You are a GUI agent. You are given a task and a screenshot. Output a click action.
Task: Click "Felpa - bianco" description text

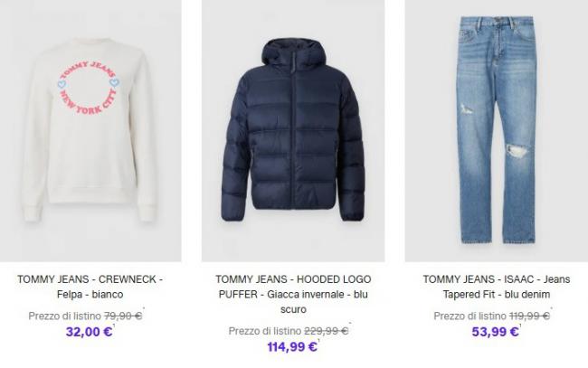pyautogui.click(x=90, y=294)
